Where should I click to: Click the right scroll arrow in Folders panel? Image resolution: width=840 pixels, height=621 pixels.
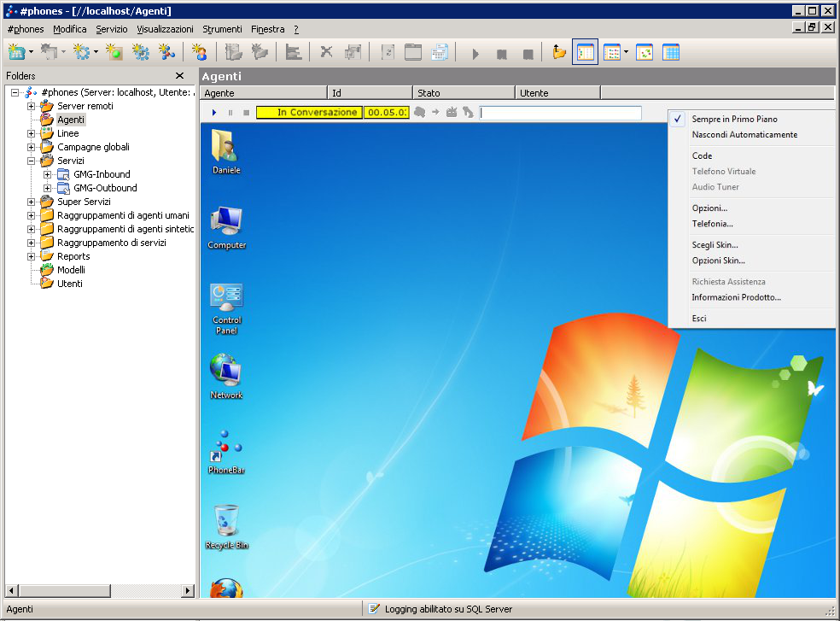pos(188,590)
